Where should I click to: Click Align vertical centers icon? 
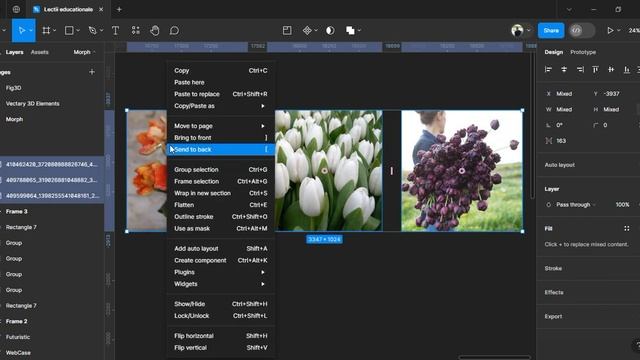611,70
